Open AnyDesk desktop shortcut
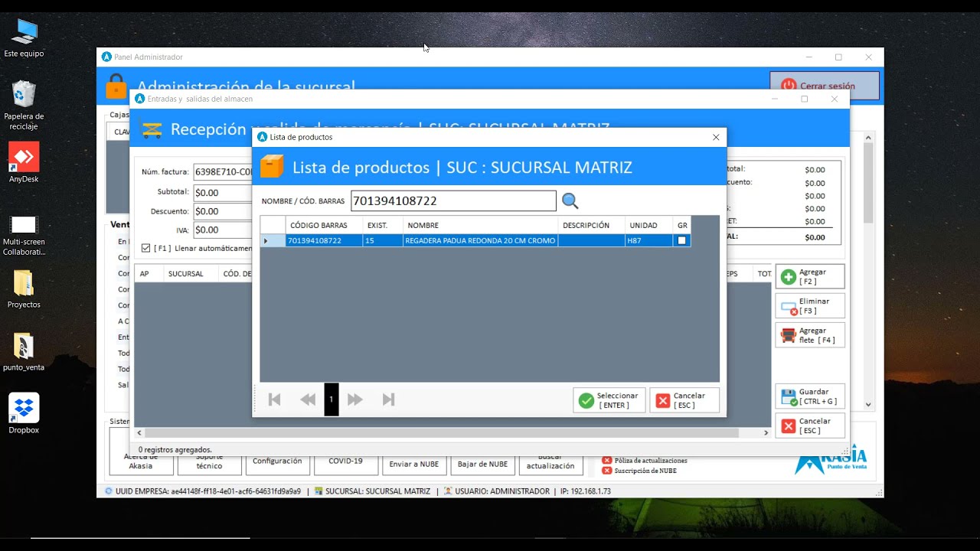The width and height of the screenshot is (980, 551). [x=24, y=163]
